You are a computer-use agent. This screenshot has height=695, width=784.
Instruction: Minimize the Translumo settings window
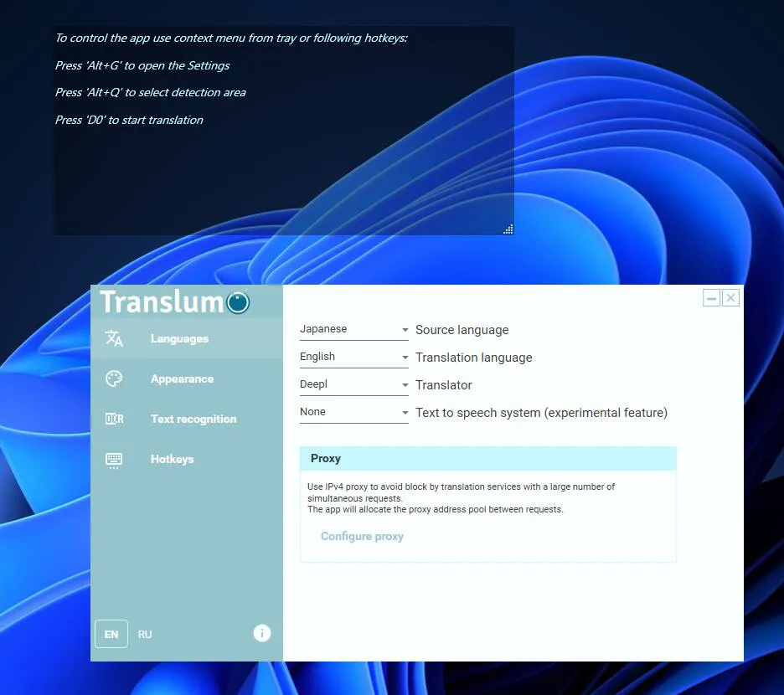coord(711,298)
